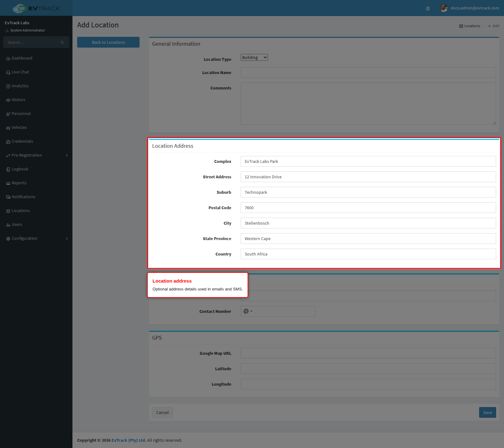Click the Visitors eye icon
The image size is (504, 448).
click(8, 100)
